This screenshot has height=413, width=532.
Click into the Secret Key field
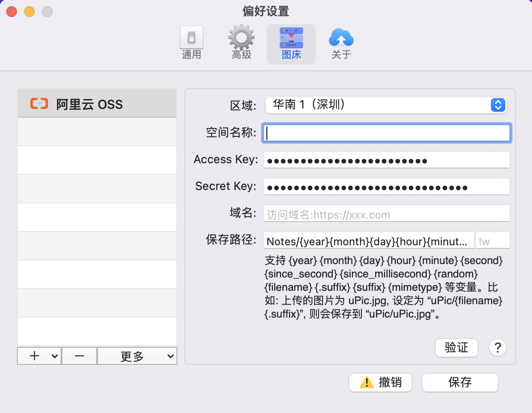386,187
